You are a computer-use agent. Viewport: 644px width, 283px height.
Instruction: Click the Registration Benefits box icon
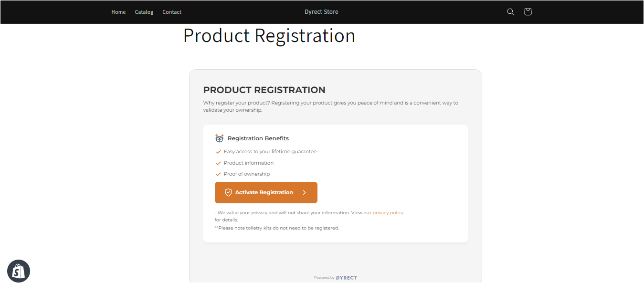tap(220, 138)
